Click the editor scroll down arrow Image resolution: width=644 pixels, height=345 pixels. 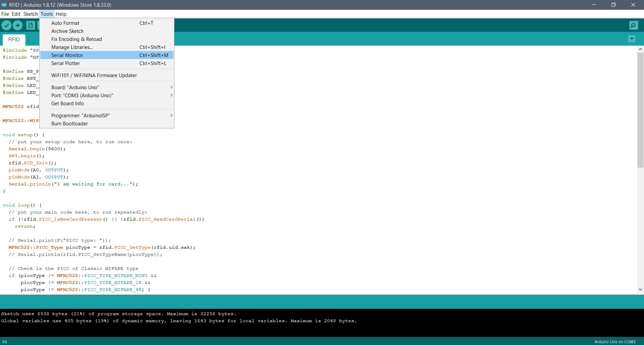pyautogui.click(x=640, y=289)
